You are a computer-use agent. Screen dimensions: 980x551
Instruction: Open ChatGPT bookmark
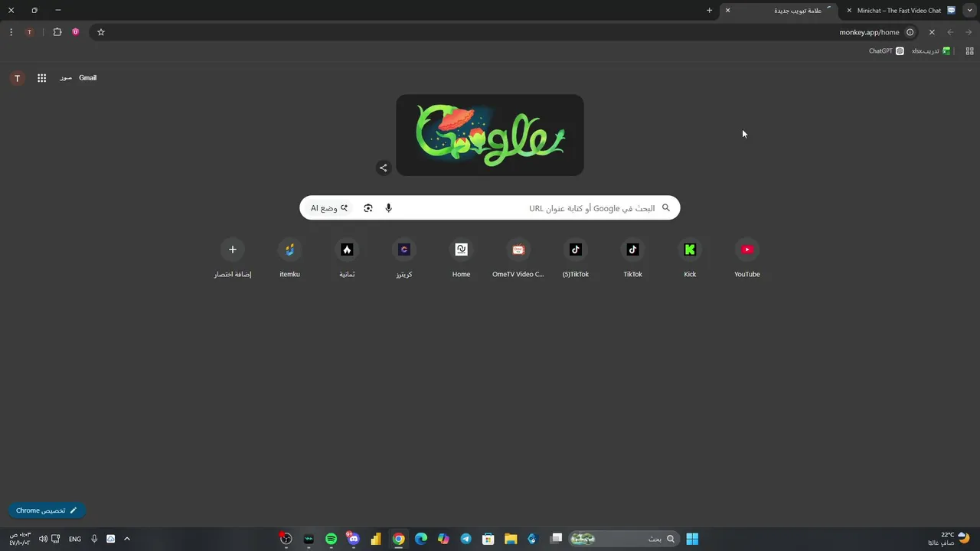887,51
